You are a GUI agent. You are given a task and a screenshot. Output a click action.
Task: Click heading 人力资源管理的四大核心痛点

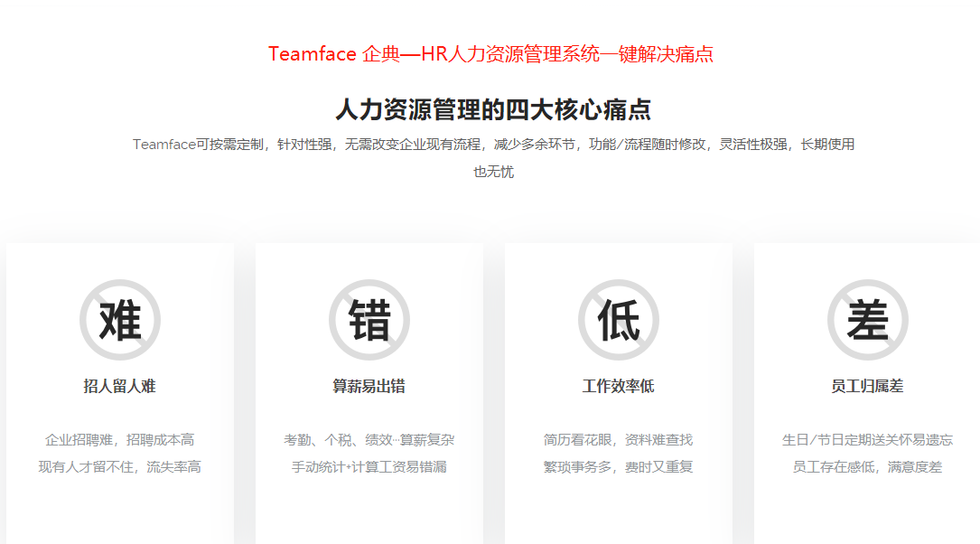493,109
